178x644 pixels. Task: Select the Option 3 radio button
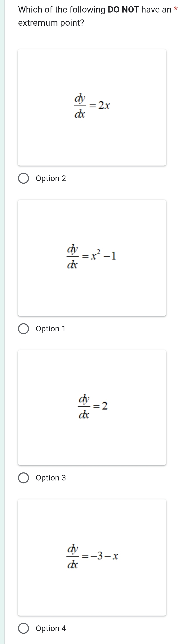click(24, 478)
